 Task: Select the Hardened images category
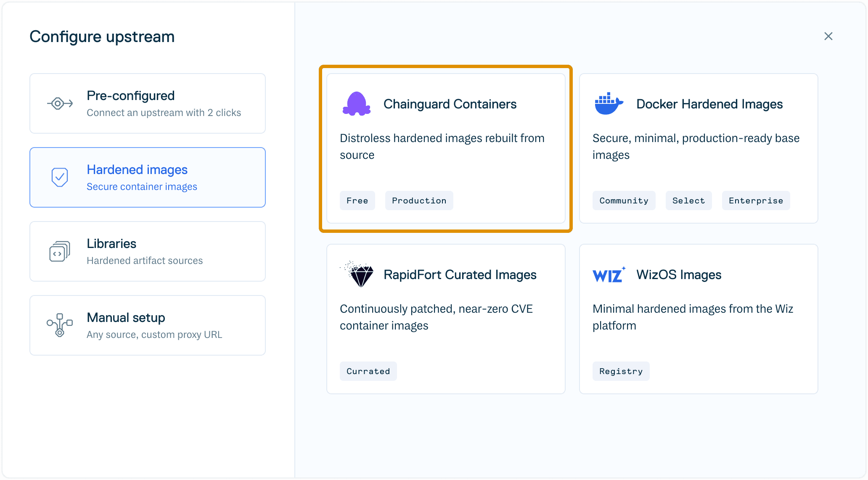[148, 177]
